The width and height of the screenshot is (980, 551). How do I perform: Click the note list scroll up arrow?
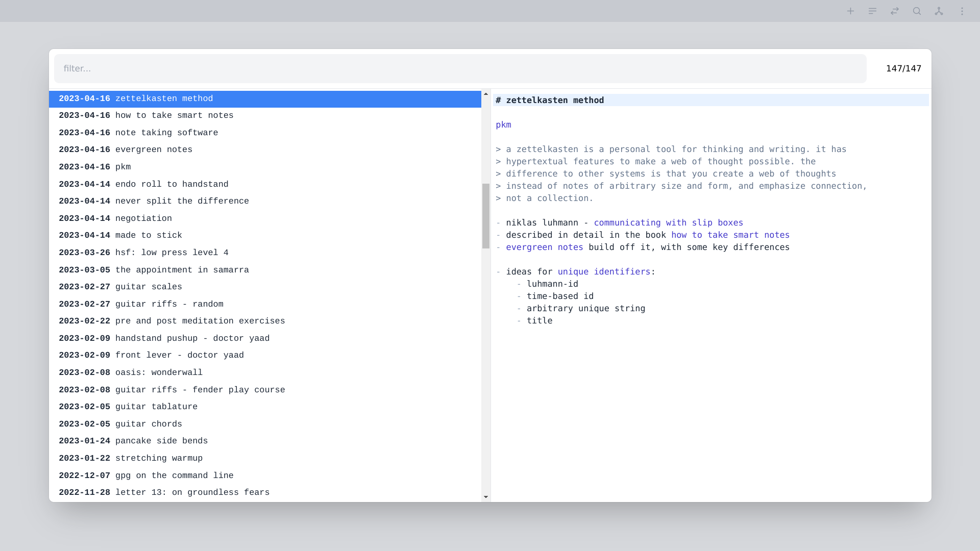[x=486, y=94]
